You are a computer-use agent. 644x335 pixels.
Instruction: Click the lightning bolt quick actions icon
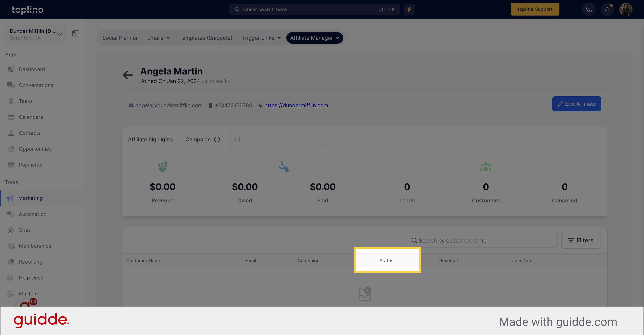(409, 9)
